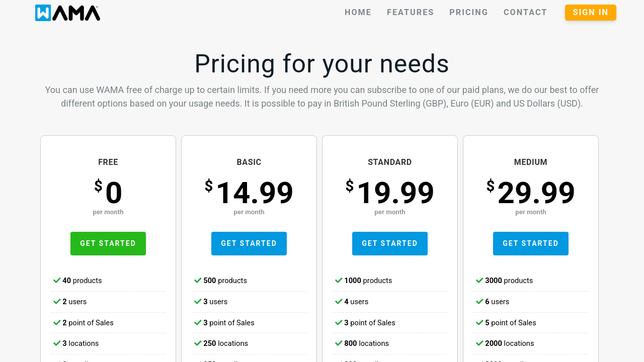Image resolution: width=644 pixels, height=362 pixels.
Task: Click the checkmark icon beside 3000 products
Action: tap(479, 281)
